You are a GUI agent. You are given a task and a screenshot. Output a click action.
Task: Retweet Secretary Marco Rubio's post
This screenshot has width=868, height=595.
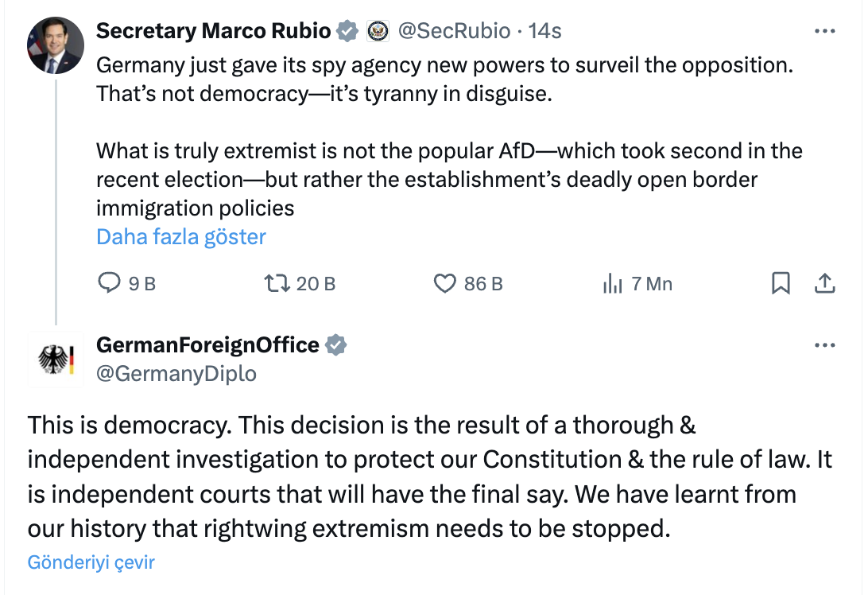pyautogui.click(x=277, y=283)
